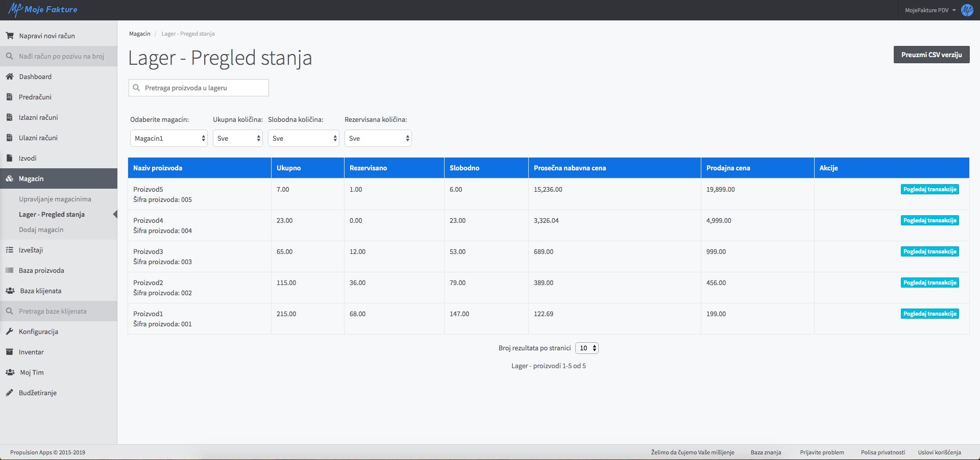This screenshot has height=460, width=980.
Task: Click the Magacin boxes icon
Action: coord(10,178)
